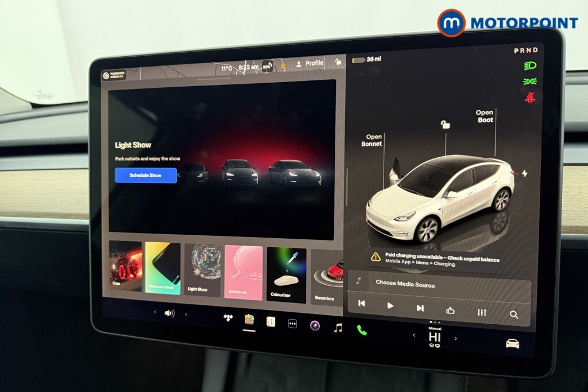
Task: Tap the SOS button on the map
Action: (268, 65)
